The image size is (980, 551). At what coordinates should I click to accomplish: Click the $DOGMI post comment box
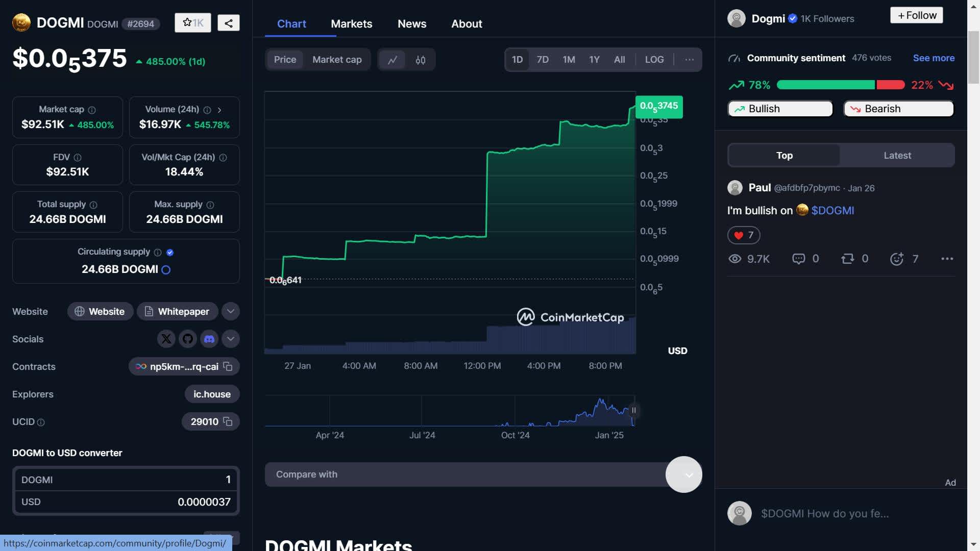(x=824, y=514)
